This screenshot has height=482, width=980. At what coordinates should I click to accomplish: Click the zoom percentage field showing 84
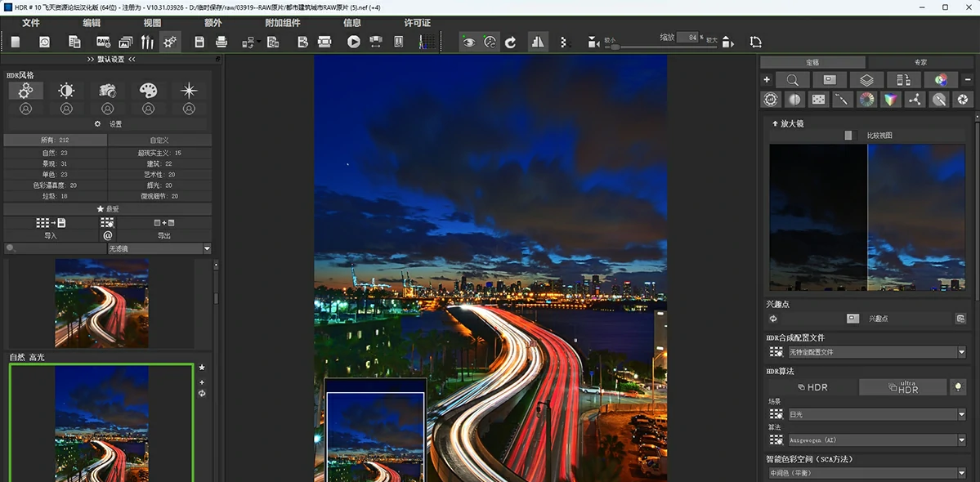click(x=688, y=38)
